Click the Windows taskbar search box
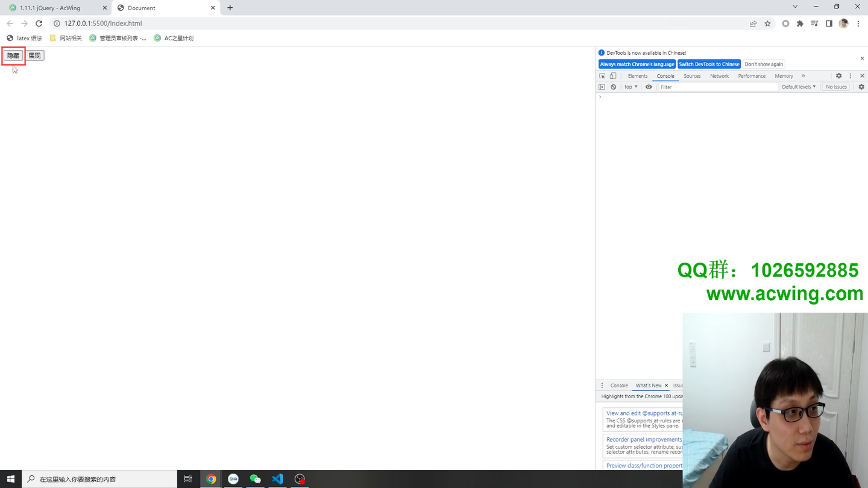This screenshot has height=488, width=868. click(x=99, y=479)
